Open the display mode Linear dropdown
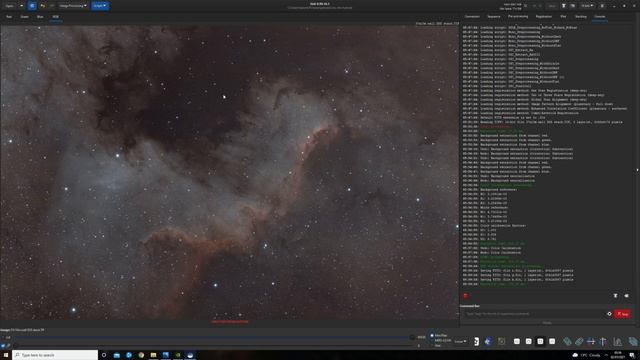The image size is (640, 360). click(460, 341)
